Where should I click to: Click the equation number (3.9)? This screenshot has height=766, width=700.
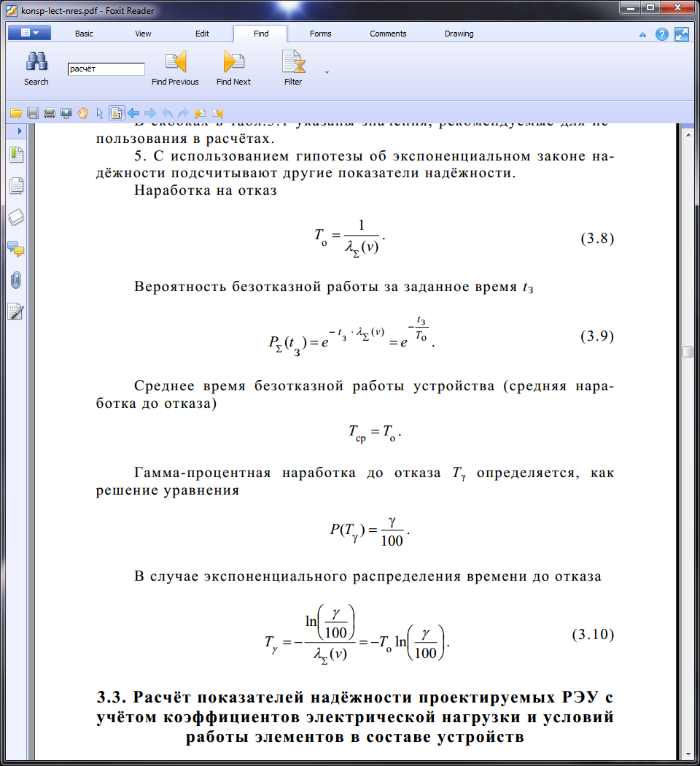(597, 336)
